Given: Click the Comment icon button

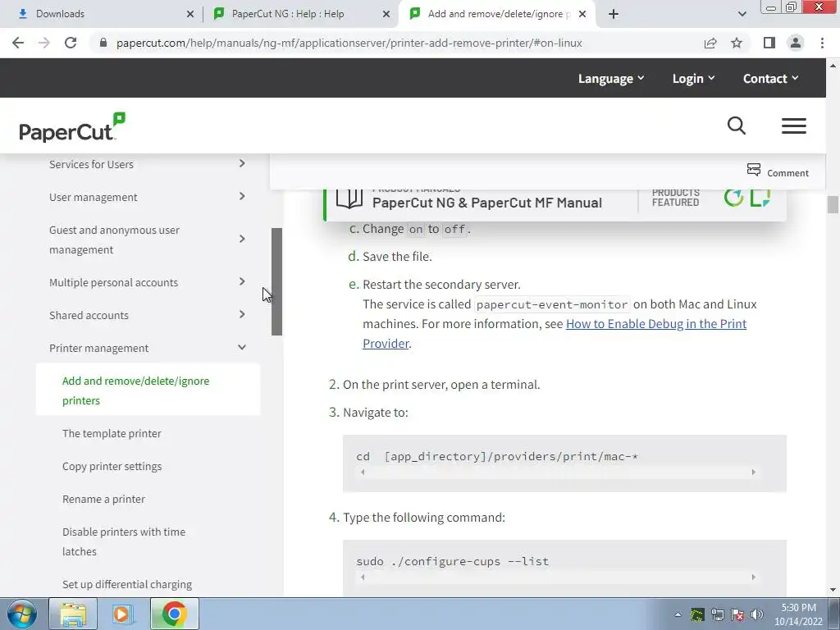Looking at the screenshot, I should click(778, 171).
